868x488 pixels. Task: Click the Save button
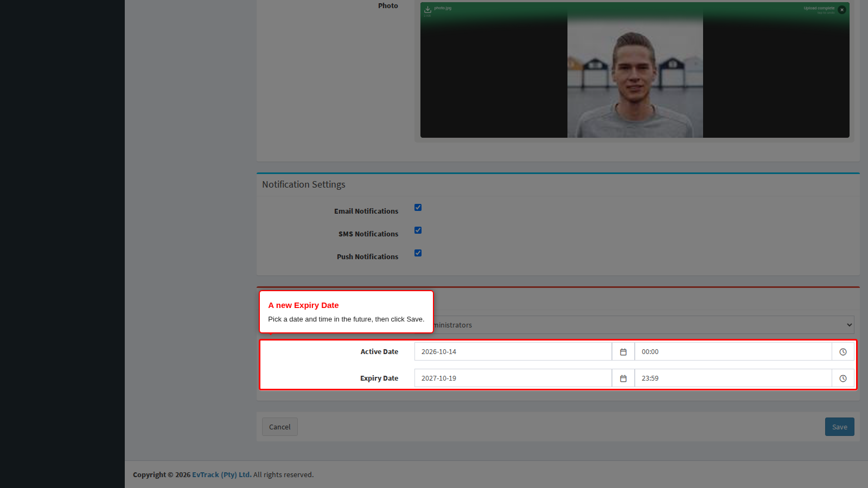pyautogui.click(x=839, y=427)
